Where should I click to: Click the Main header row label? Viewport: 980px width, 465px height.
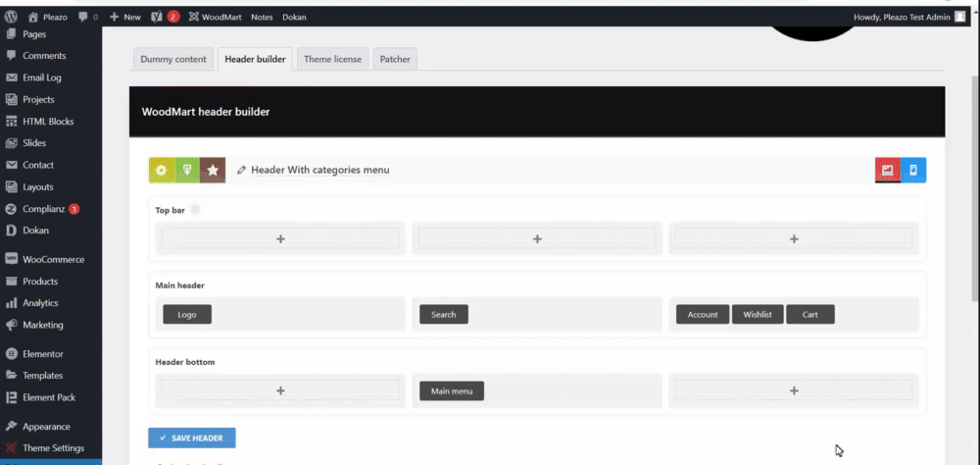[x=180, y=285]
